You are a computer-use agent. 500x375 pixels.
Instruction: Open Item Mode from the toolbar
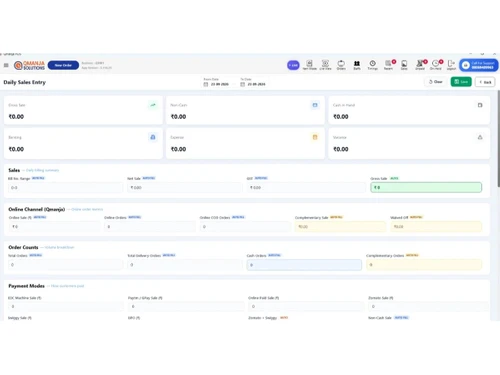click(x=310, y=65)
